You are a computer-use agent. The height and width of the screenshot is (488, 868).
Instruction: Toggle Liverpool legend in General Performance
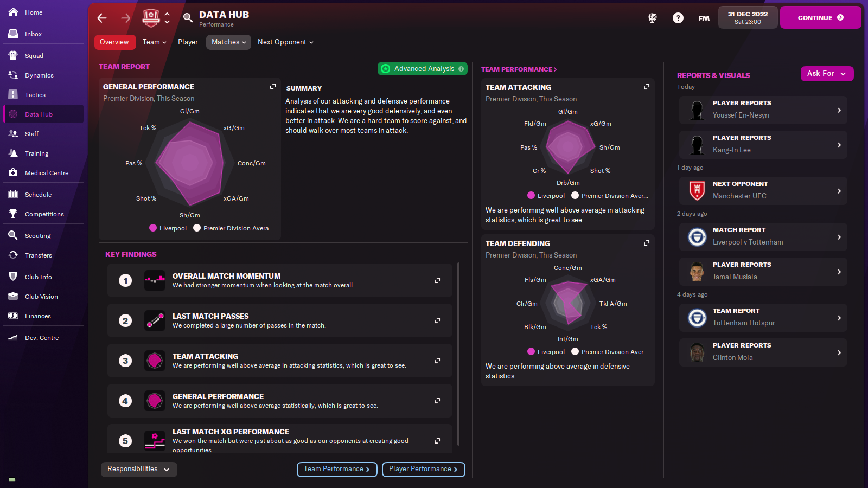168,228
